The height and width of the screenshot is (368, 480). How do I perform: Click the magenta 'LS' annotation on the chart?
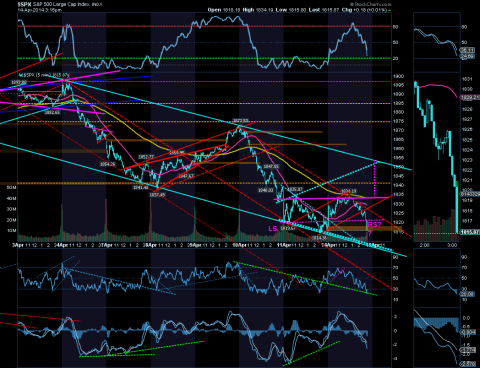[272, 228]
